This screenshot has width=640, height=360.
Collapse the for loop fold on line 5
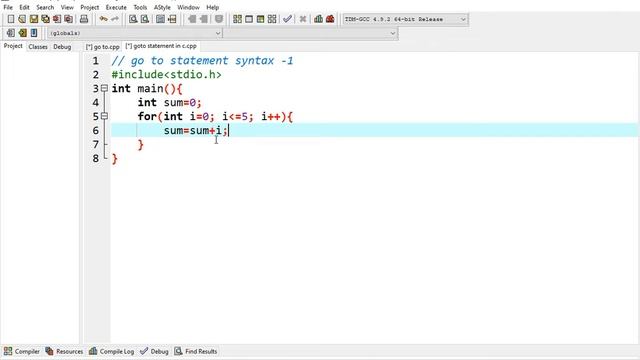coord(104,116)
